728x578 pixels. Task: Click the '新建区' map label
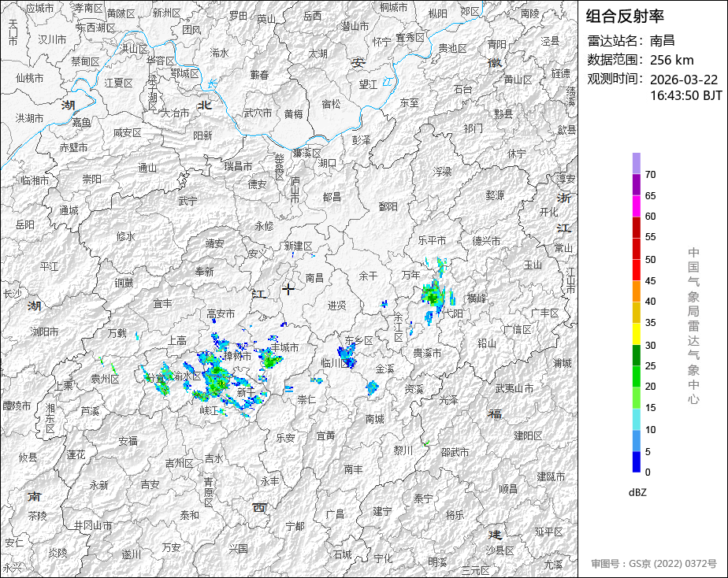point(298,246)
